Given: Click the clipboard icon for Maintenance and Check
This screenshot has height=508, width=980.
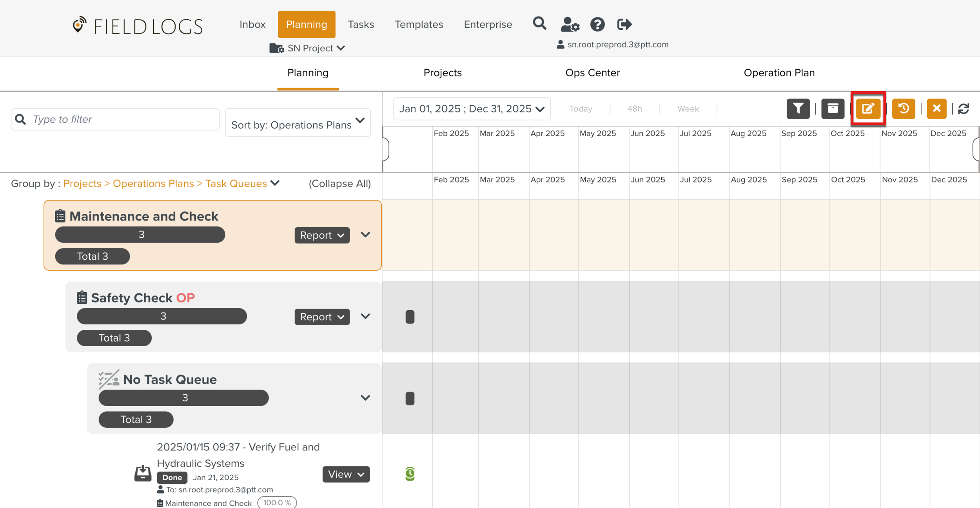Looking at the screenshot, I should pyautogui.click(x=60, y=216).
